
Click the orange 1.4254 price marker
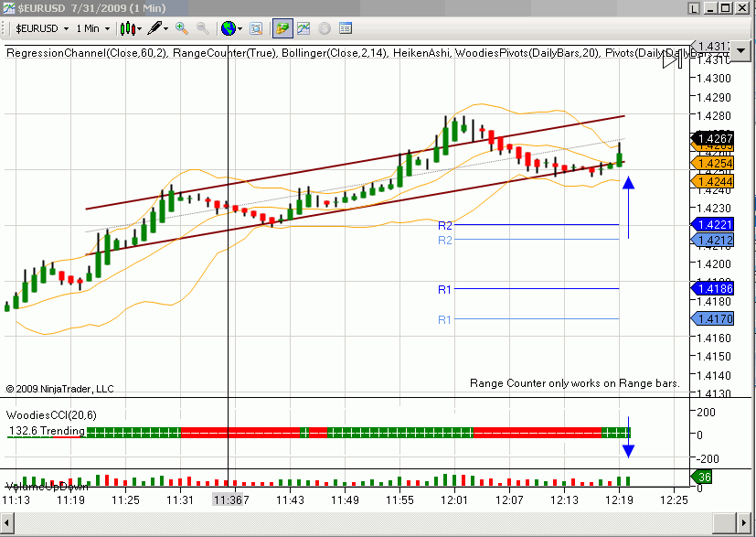(713, 163)
